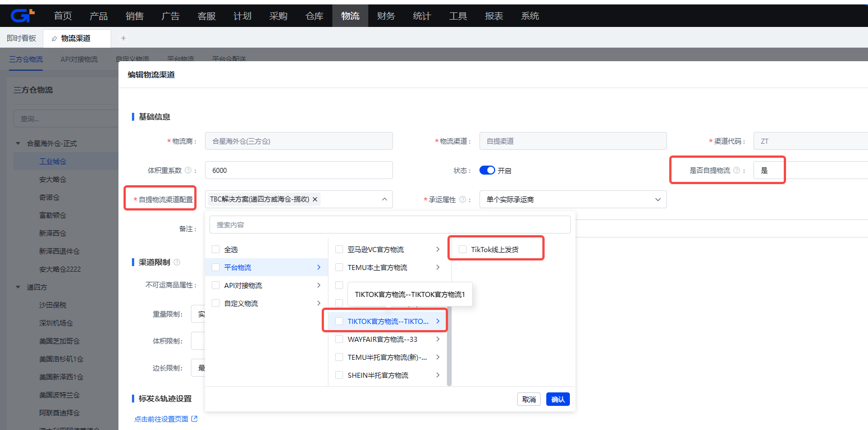Click the plus icon to add new tab
The width and height of the screenshot is (868, 430).
coord(124,38)
